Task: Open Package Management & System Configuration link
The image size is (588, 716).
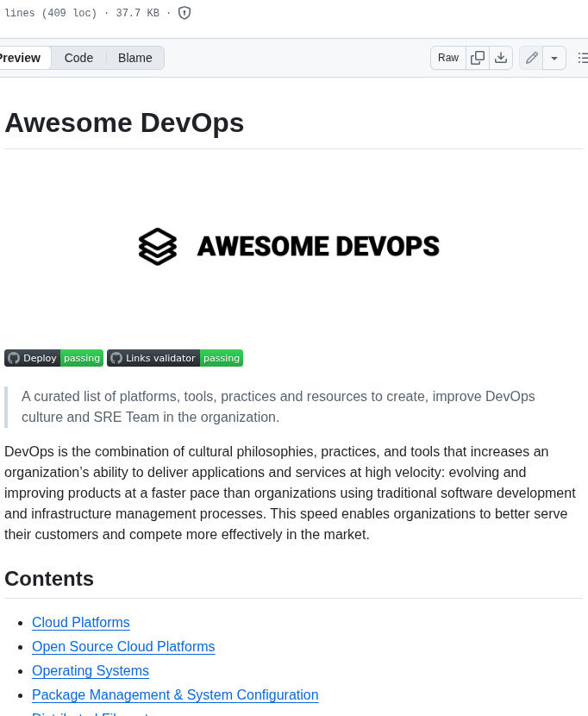Action: (x=175, y=695)
